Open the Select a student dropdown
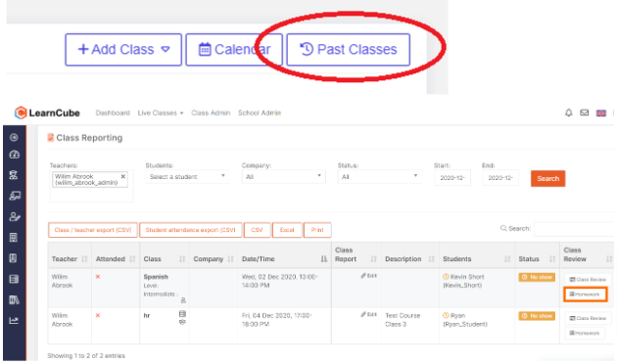The width and height of the screenshot is (618, 364). click(187, 176)
